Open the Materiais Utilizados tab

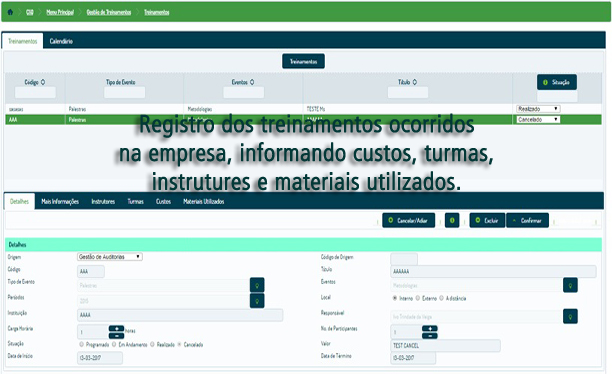click(x=204, y=201)
